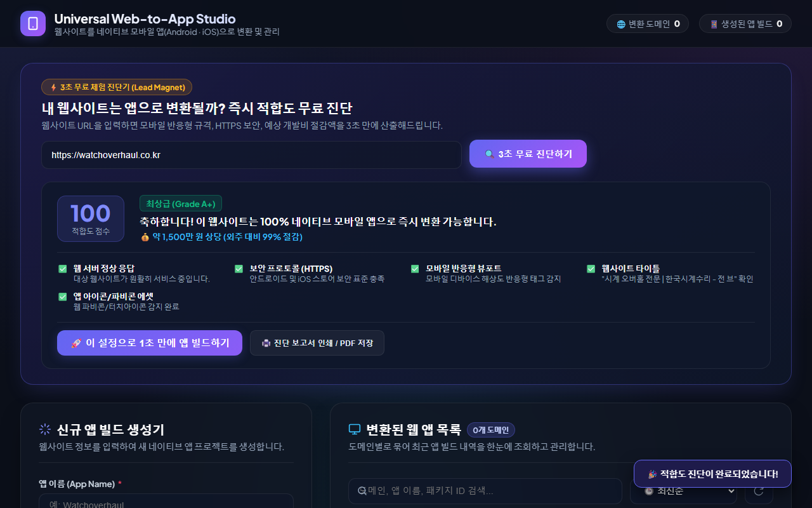Click the green check next to 웹사이트 타이틀
This screenshot has height=508, width=812.
click(591, 269)
